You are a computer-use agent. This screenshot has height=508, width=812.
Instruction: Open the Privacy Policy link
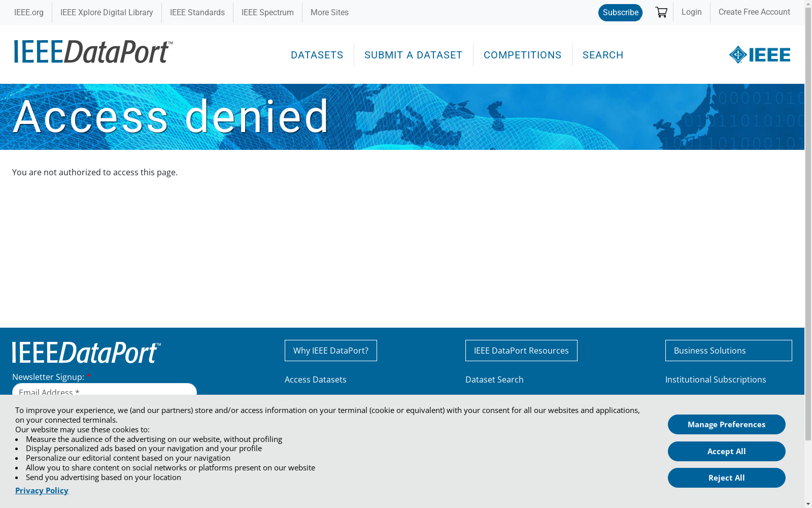point(42,490)
